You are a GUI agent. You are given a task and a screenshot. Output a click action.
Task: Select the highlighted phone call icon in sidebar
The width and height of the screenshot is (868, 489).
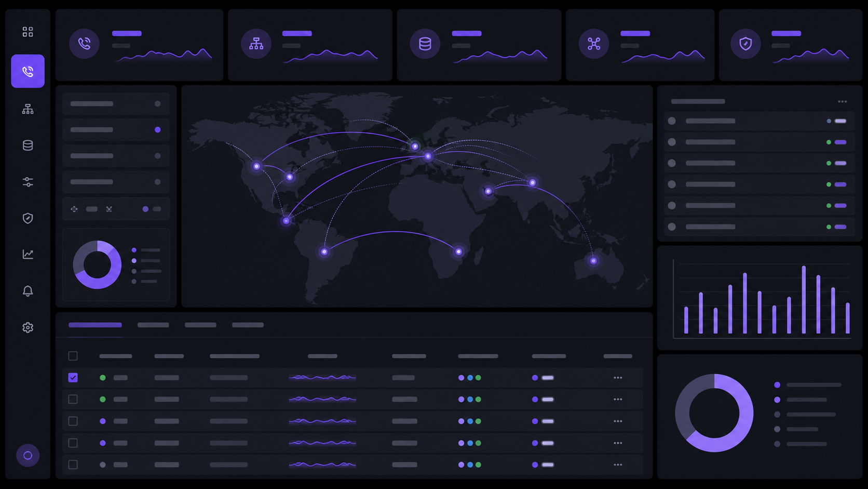pyautogui.click(x=28, y=71)
